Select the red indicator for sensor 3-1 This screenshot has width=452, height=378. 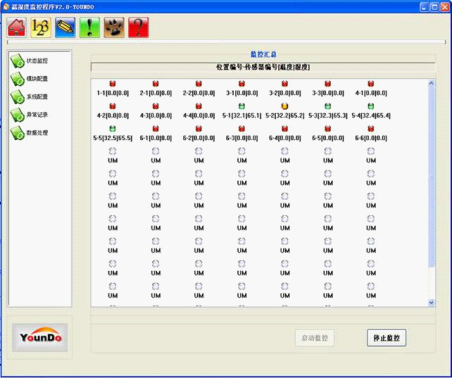click(242, 84)
